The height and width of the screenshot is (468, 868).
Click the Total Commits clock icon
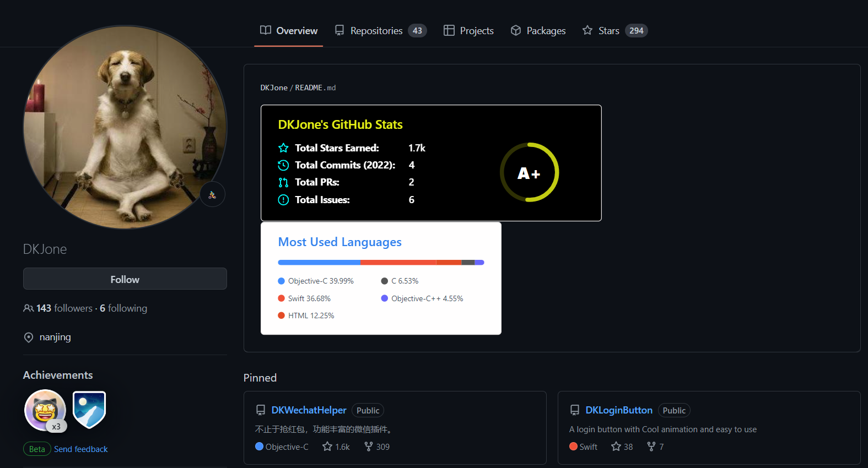283,165
